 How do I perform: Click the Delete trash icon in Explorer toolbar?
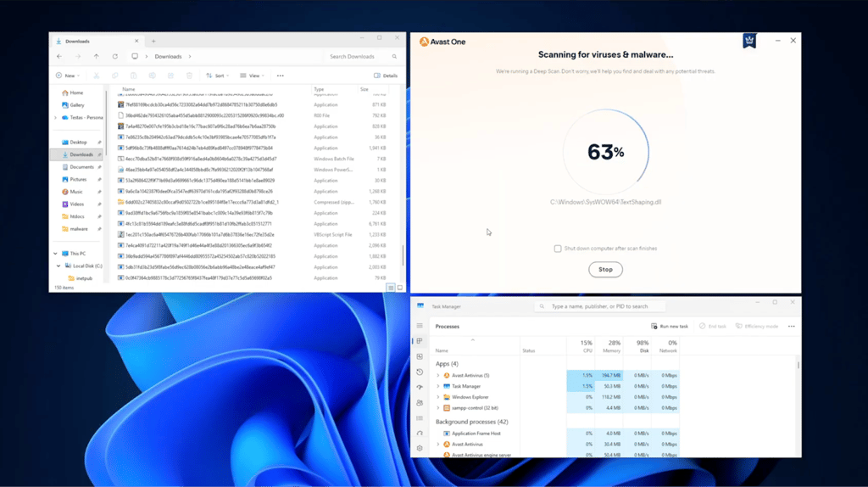tap(189, 76)
